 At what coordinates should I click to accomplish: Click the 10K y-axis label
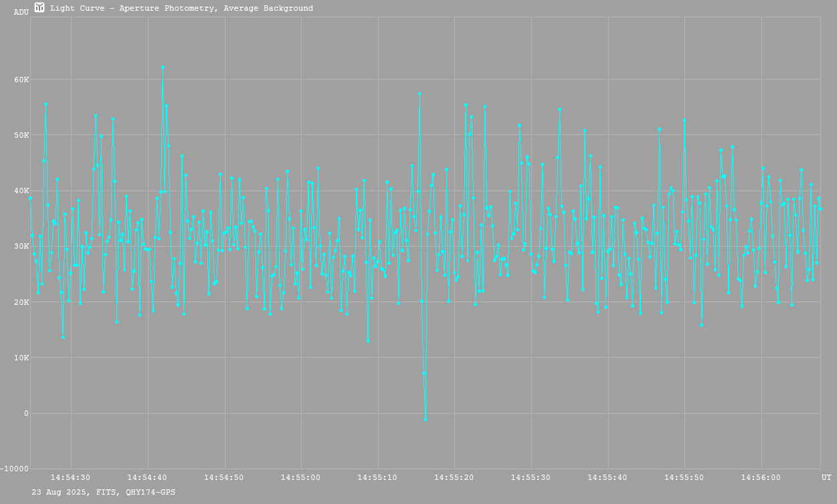[21, 358]
